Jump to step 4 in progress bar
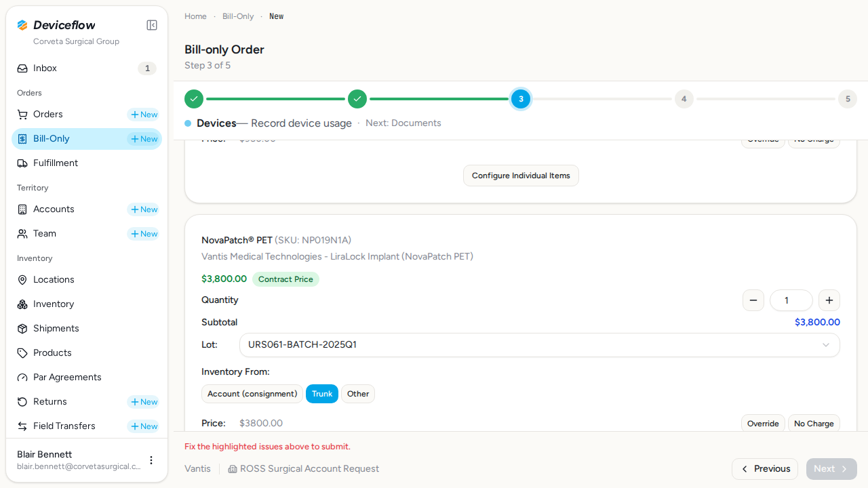Screen dimensions: 868x488 (684, 99)
